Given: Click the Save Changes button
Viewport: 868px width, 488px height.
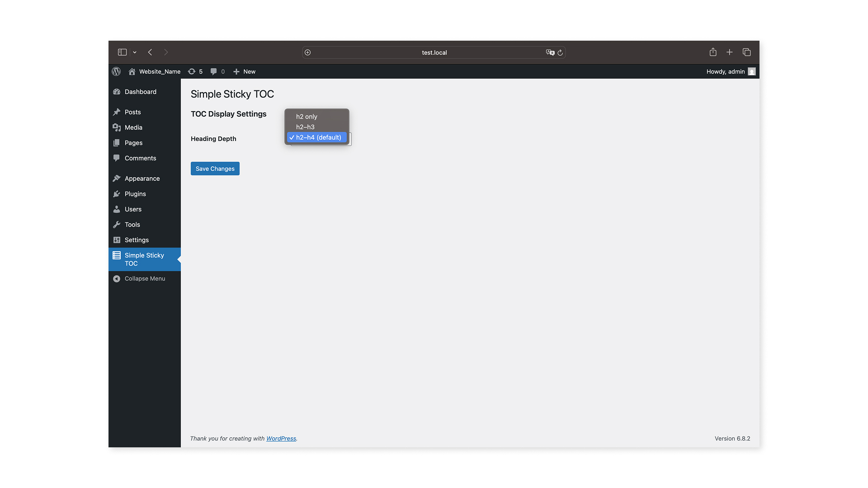Looking at the screenshot, I should tap(215, 169).
